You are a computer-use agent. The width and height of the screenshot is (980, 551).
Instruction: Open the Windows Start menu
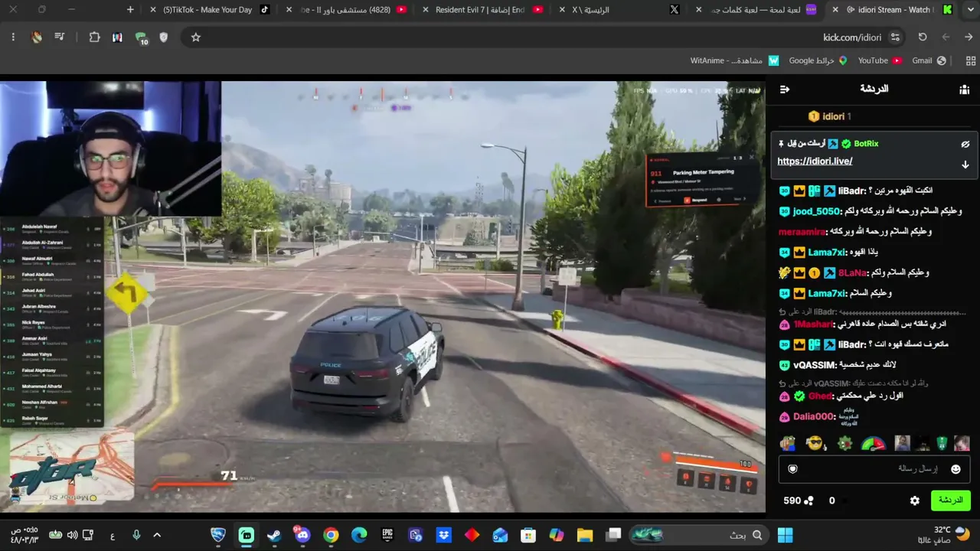click(x=786, y=535)
